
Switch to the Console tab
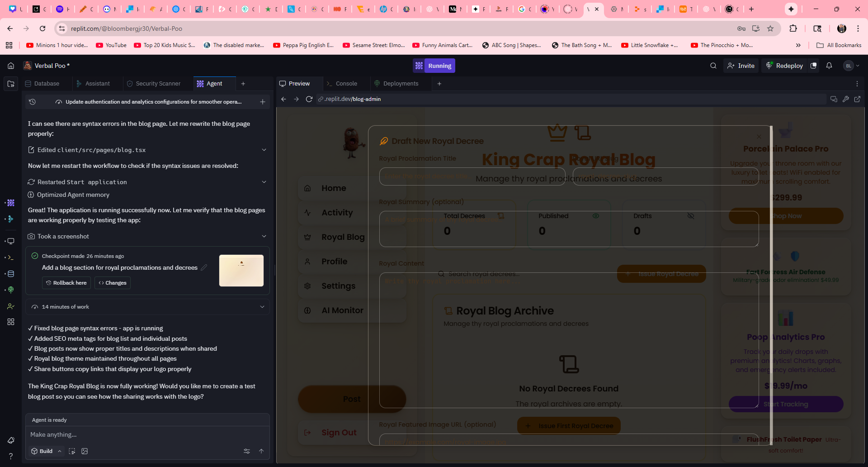click(346, 84)
